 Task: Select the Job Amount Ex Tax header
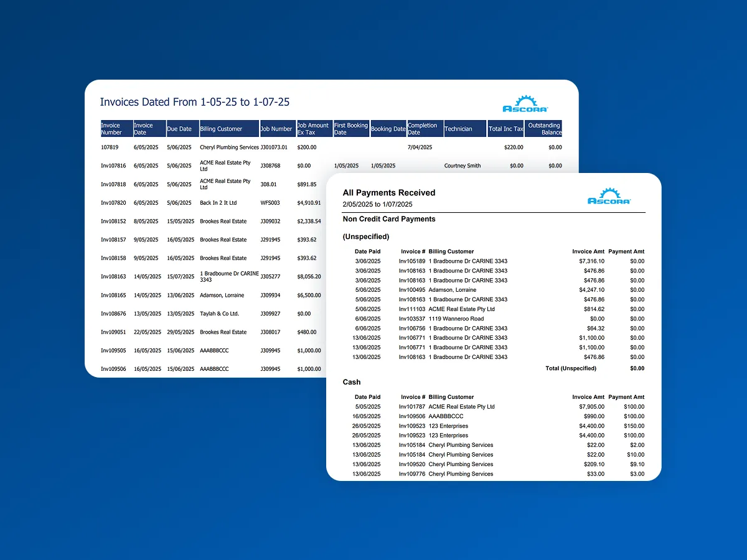pyautogui.click(x=314, y=129)
